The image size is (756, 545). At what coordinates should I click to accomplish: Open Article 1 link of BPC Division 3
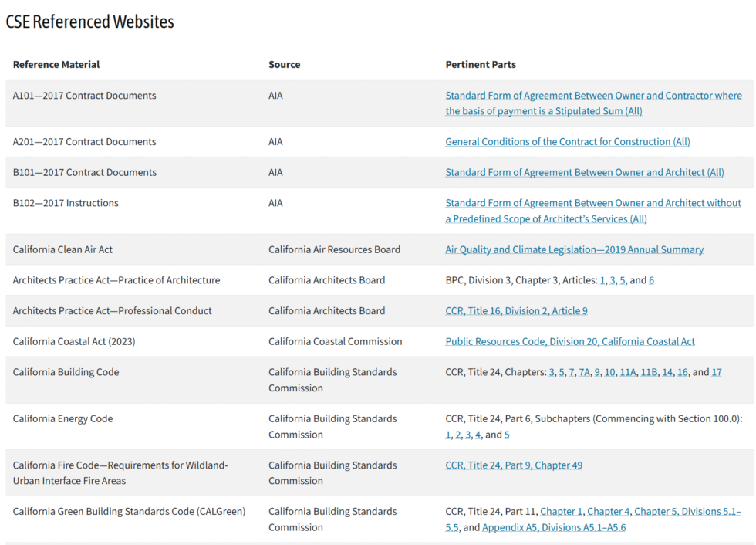pos(602,280)
